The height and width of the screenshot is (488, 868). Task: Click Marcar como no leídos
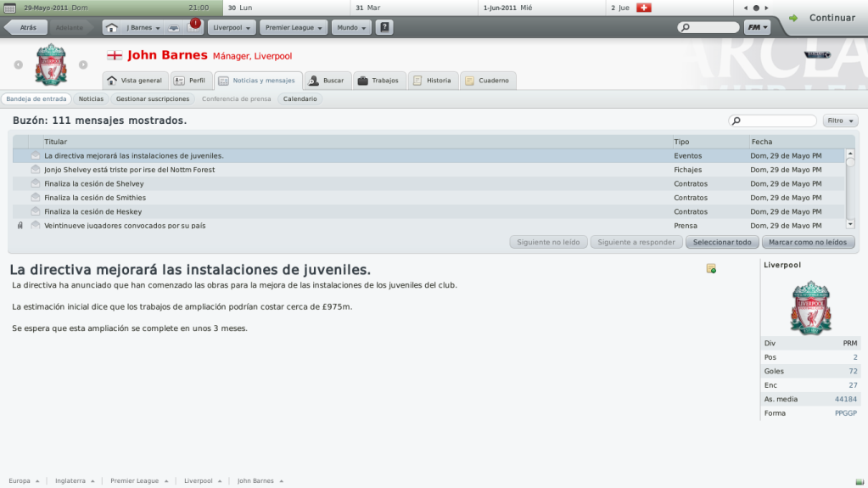[808, 242]
